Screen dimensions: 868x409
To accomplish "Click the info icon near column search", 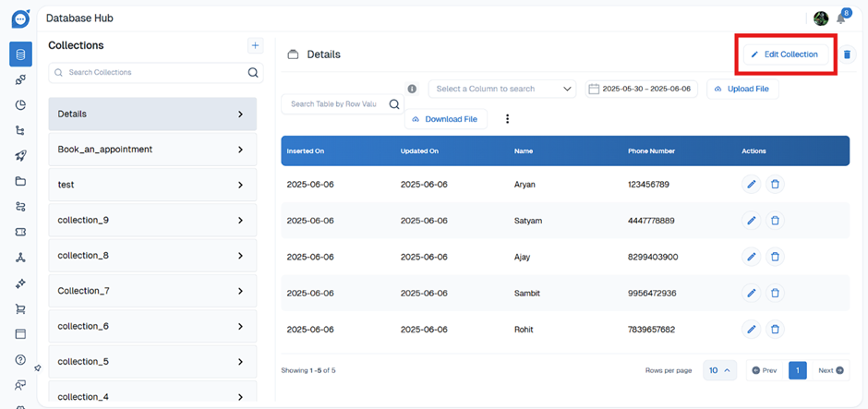I will 412,90.
